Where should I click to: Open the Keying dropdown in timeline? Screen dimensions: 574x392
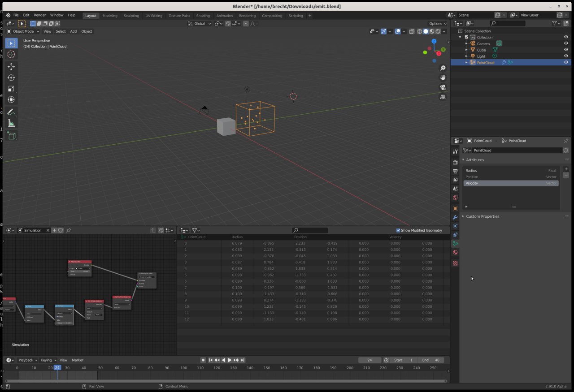48,360
